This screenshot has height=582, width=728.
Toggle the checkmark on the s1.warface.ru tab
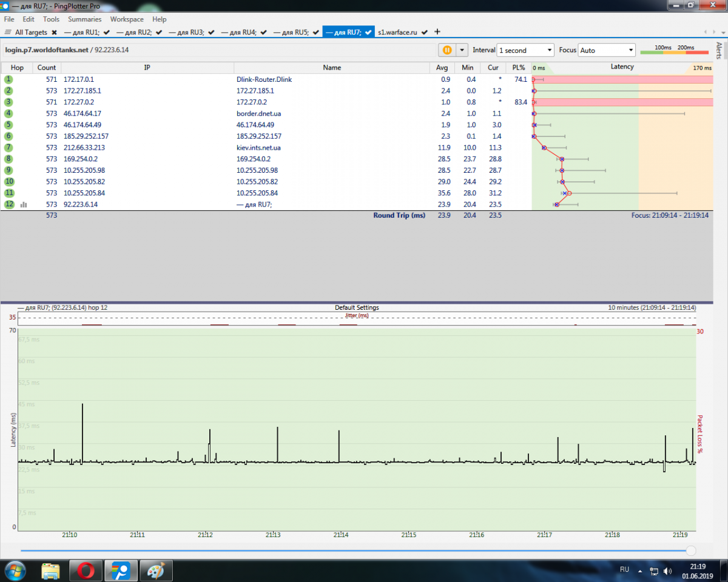(425, 32)
